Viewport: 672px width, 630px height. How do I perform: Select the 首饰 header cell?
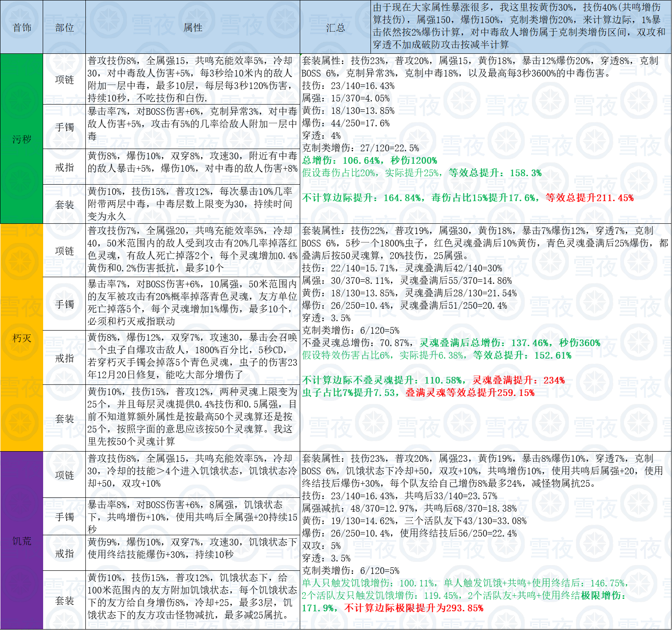tap(21, 27)
